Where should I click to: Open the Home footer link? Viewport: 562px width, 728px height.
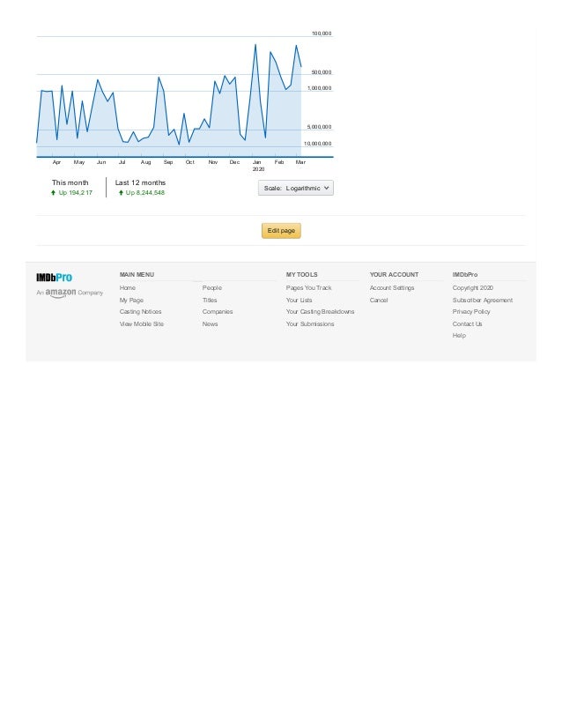click(x=128, y=288)
